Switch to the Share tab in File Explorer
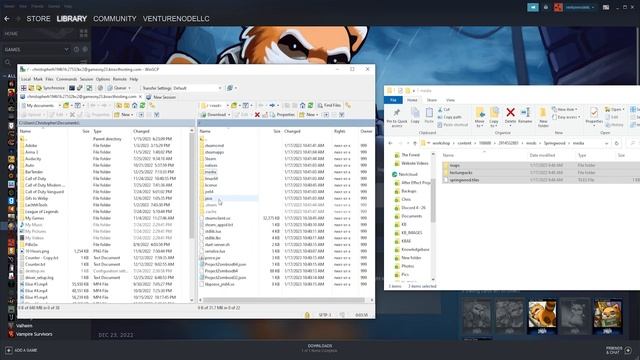The image size is (640, 360). click(431, 100)
